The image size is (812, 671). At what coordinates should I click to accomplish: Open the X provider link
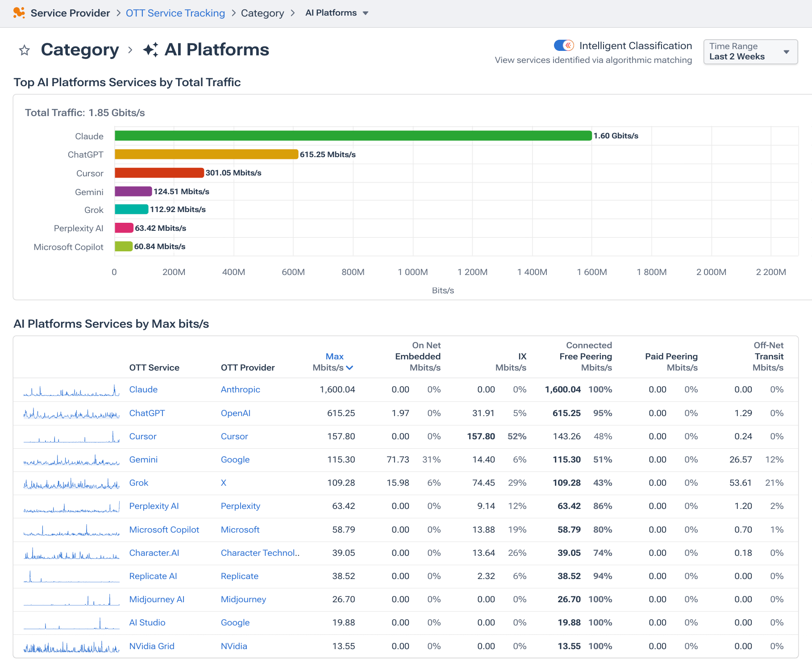point(223,483)
